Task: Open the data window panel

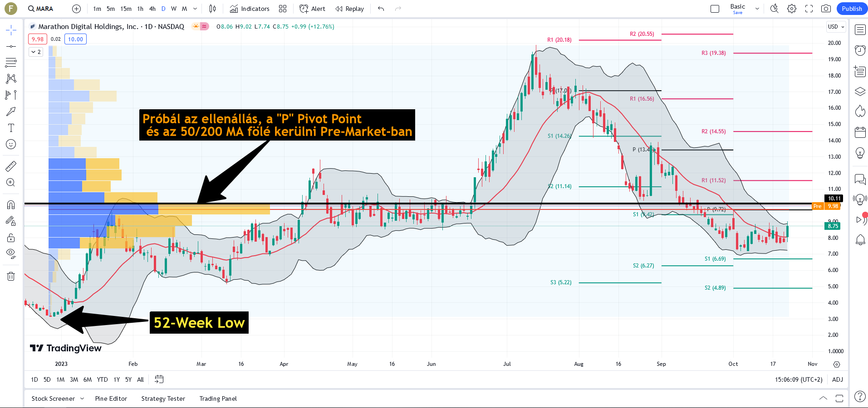Action: pyautogui.click(x=860, y=71)
